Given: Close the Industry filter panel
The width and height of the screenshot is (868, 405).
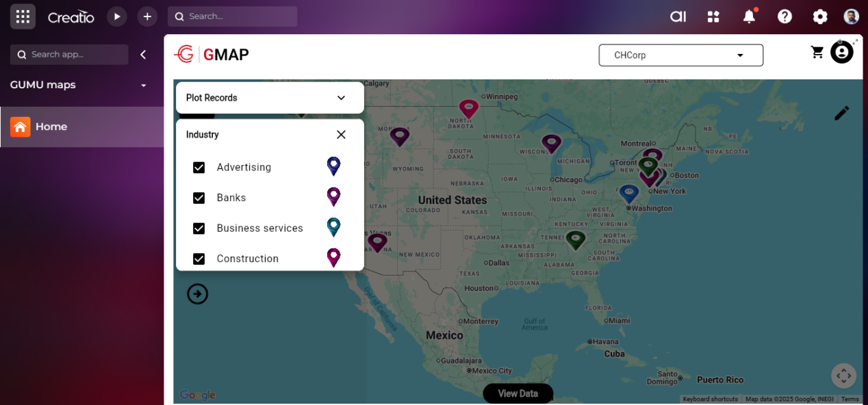Looking at the screenshot, I should point(341,135).
